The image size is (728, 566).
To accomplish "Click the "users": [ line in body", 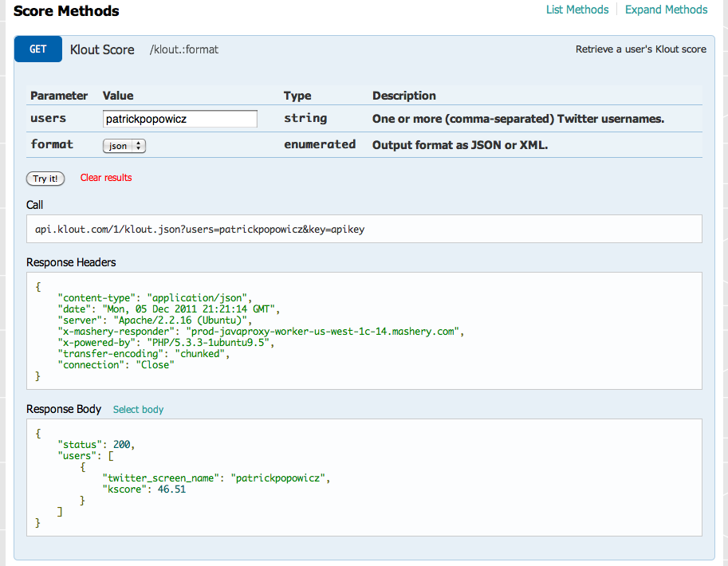I will pyautogui.click(x=85, y=456).
